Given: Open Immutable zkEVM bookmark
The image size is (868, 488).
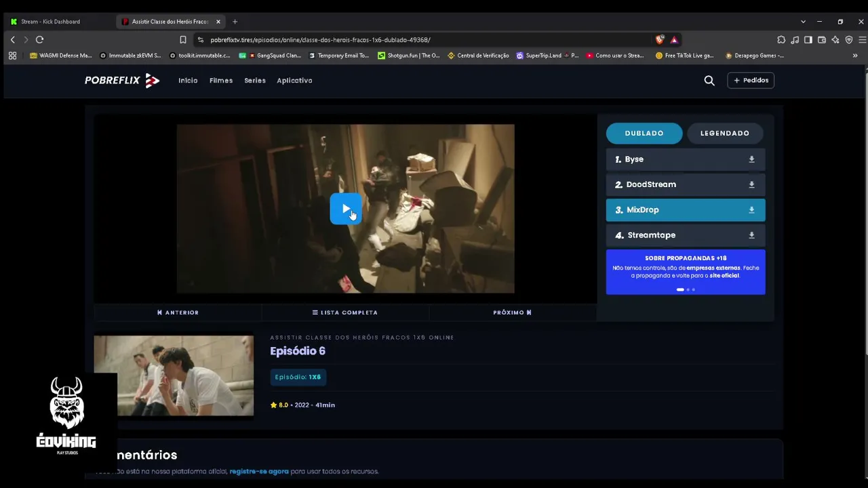Looking at the screenshot, I should point(130,56).
